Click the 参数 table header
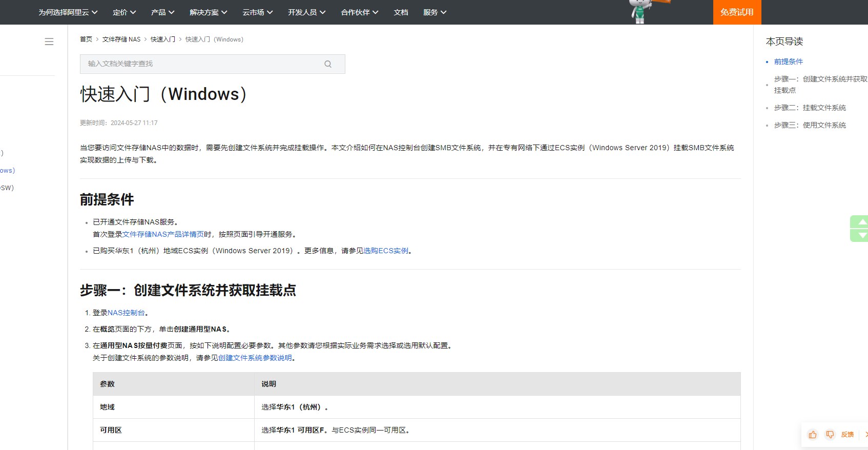 click(174, 384)
